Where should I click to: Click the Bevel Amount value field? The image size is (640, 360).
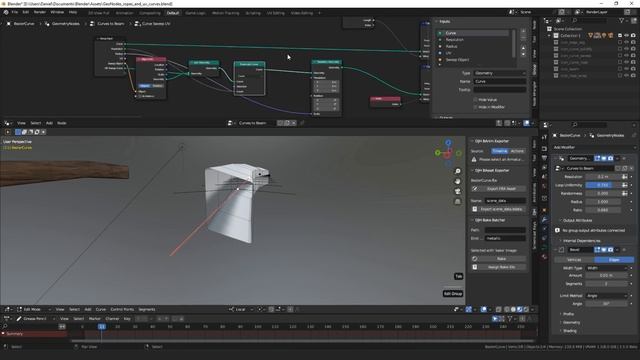607,276
